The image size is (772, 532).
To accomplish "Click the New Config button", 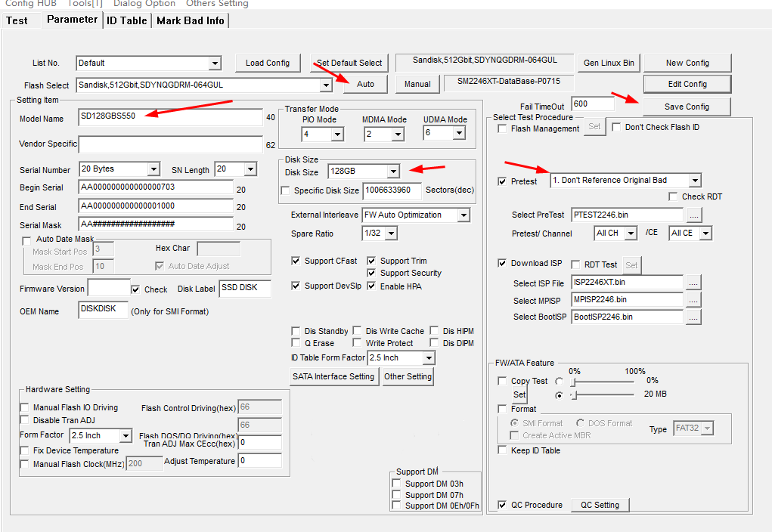I will (687, 63).
